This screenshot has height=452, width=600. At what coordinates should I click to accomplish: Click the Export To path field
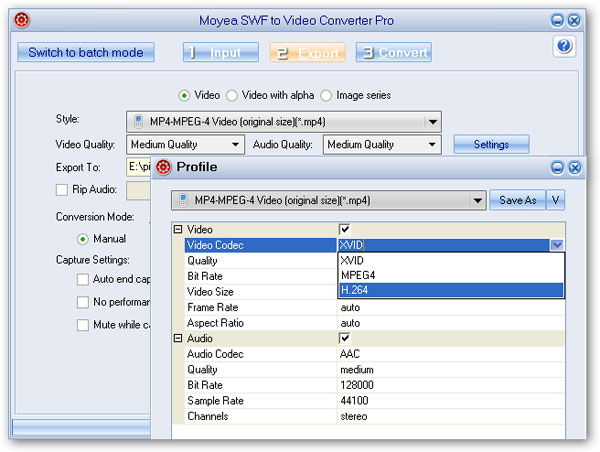tap(139, 167)
